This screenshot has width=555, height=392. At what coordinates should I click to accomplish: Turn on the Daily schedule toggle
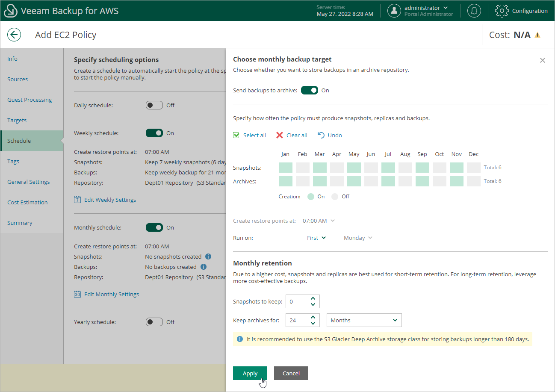[154, 105]
